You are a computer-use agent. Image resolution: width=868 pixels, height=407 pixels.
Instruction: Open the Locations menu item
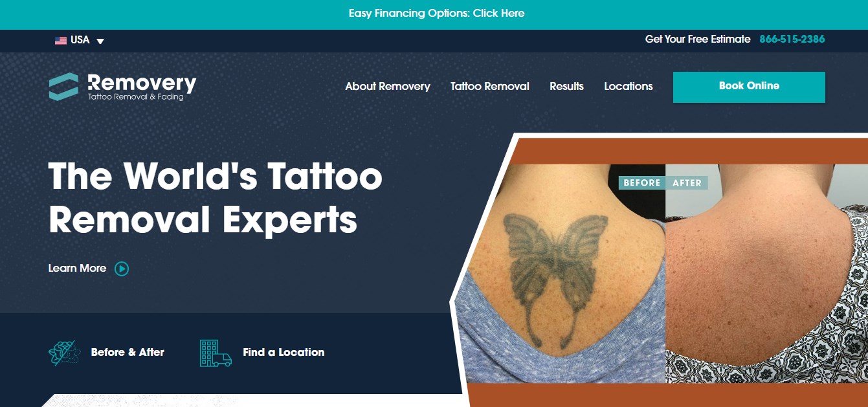(x=629, y=86)
